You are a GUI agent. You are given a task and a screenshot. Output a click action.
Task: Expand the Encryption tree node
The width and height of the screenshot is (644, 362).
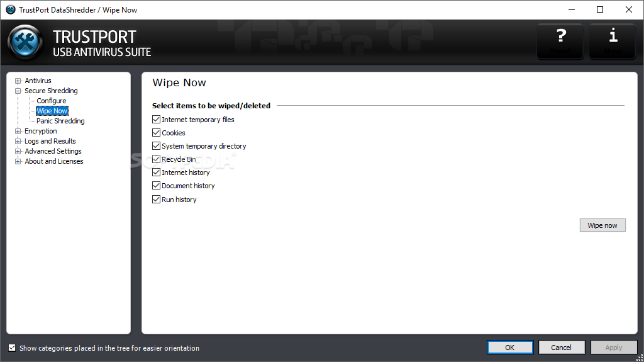[18, 131]
